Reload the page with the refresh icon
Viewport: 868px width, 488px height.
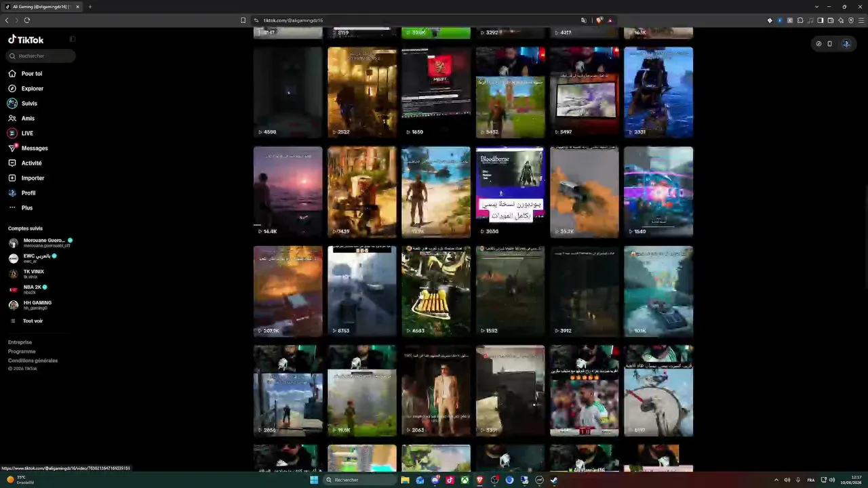tap(27, 20)
